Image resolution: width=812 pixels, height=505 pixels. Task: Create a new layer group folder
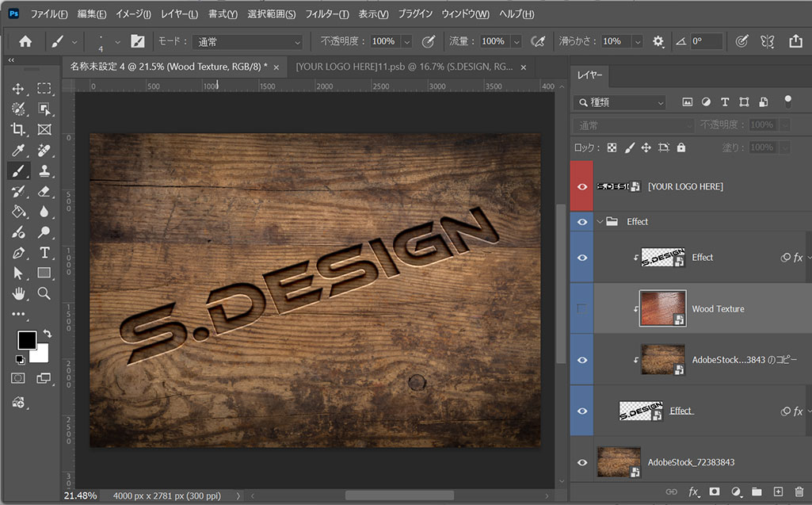tap(757, 492)
